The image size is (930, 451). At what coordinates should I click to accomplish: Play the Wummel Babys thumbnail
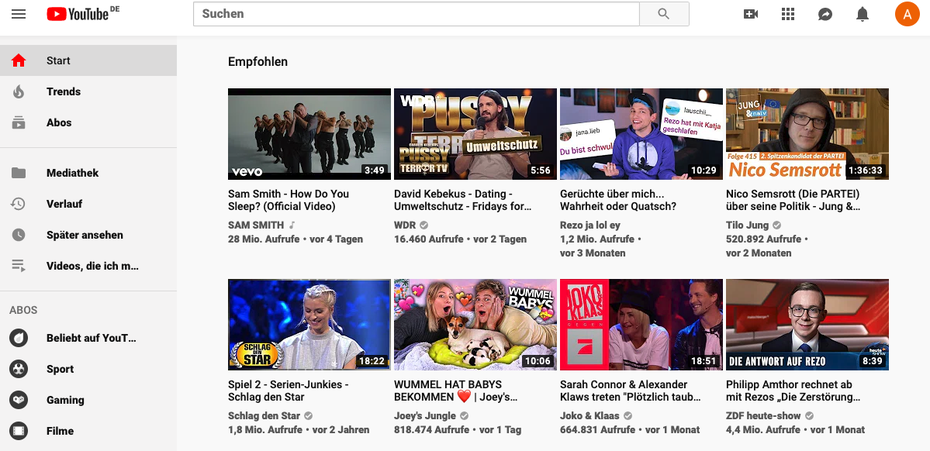point(476,325)
